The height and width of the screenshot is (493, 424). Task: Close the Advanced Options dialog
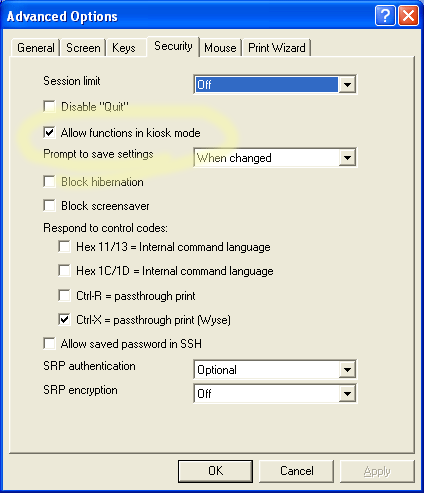coord(408,16)
